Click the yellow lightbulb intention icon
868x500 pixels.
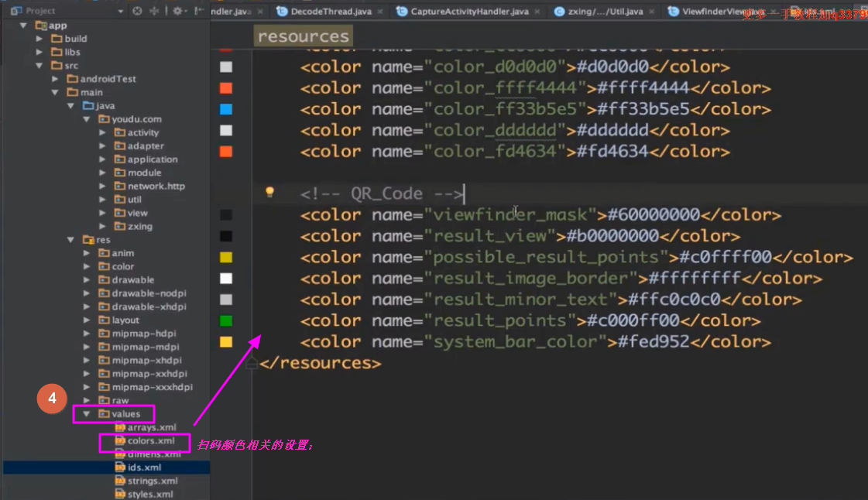coord(270,192)
